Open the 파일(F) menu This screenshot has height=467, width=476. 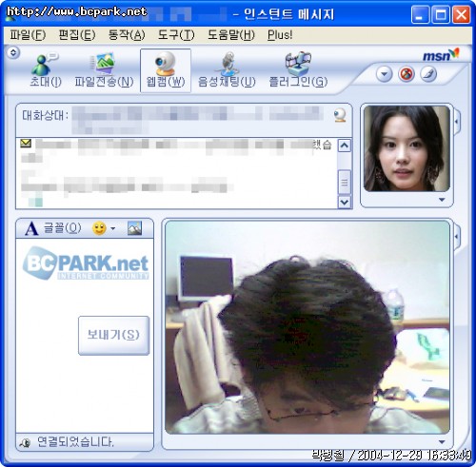coord(28,34)
